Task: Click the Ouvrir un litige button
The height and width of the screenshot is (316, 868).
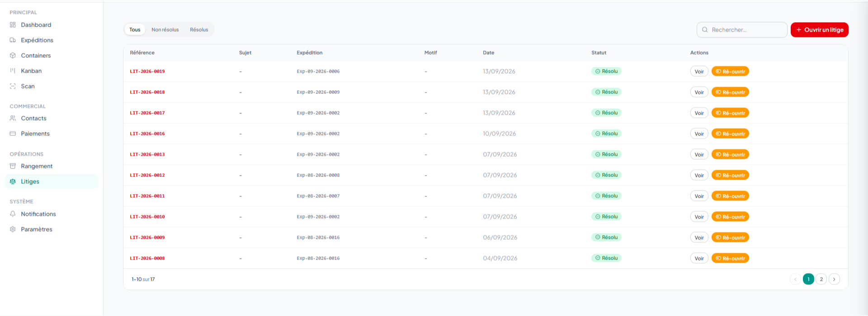Action: coord(819,30)
